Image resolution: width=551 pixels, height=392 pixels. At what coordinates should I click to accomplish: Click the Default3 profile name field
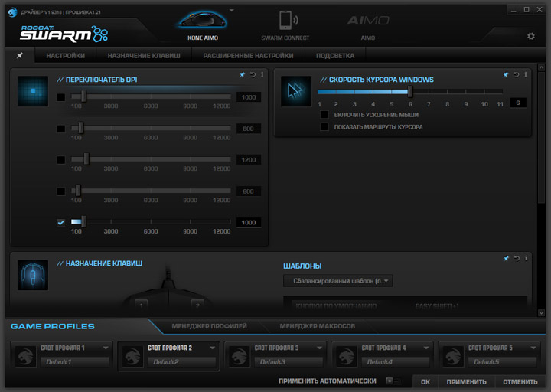click(289, 362)
